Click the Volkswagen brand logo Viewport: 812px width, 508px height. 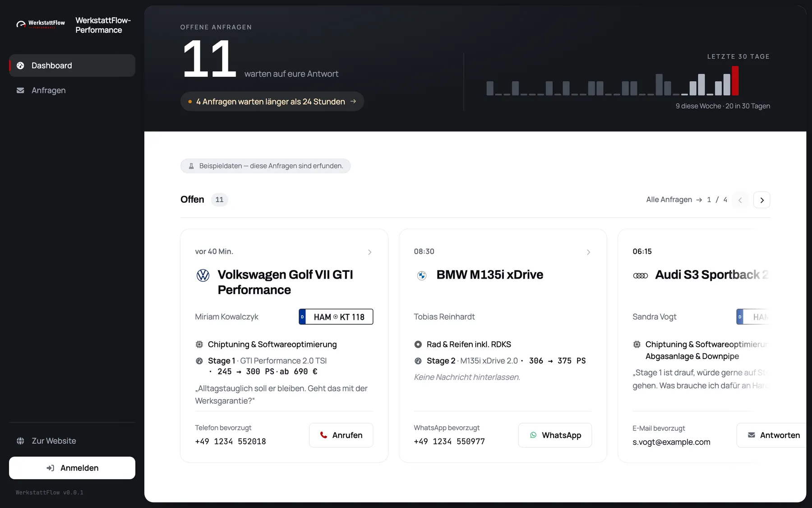[203, 275]
